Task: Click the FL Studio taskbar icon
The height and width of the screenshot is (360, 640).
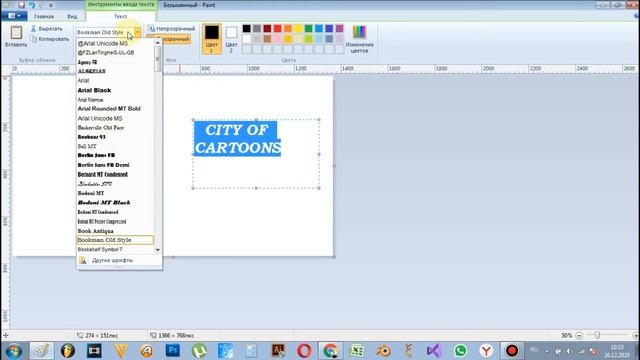Action: pyautogui.click(x=68, y=351)
